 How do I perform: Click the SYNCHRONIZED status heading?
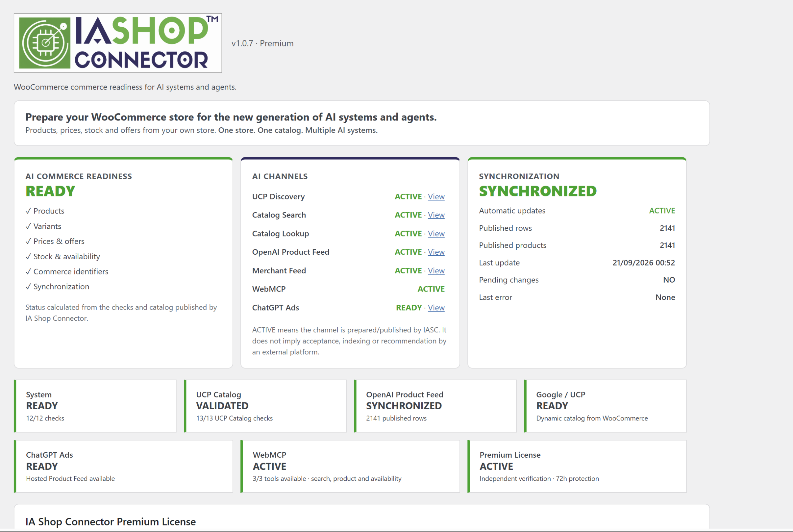point(538,191)
